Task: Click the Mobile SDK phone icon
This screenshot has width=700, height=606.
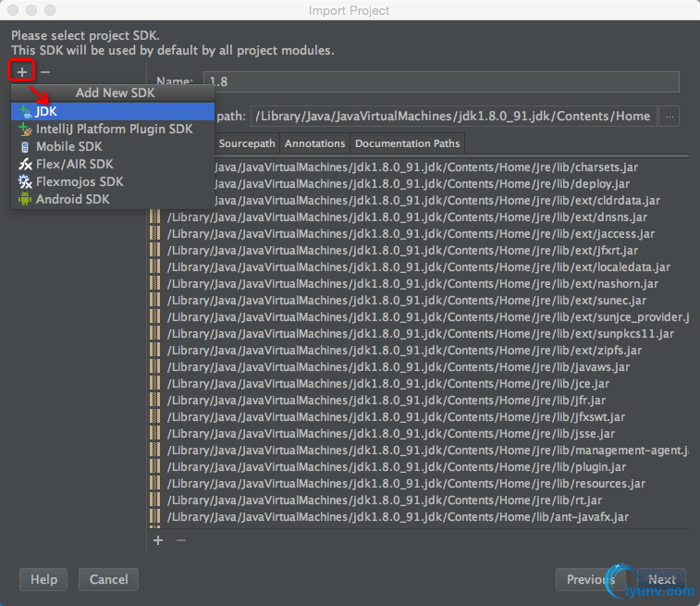Action: 25,146
